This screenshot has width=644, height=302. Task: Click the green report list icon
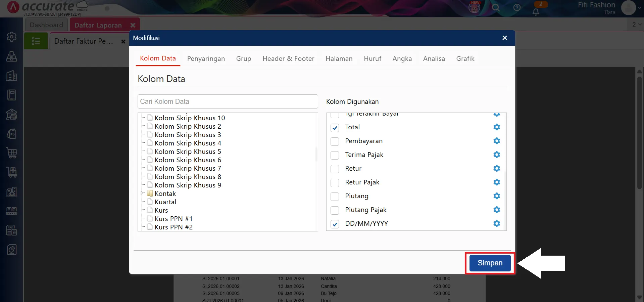(x=36, y=41)
